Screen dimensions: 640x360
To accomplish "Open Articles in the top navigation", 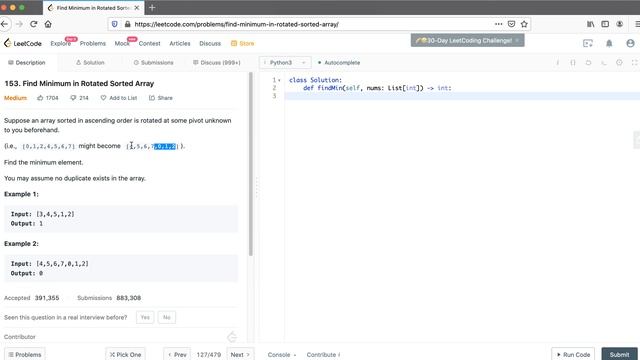I will point(180,43).
